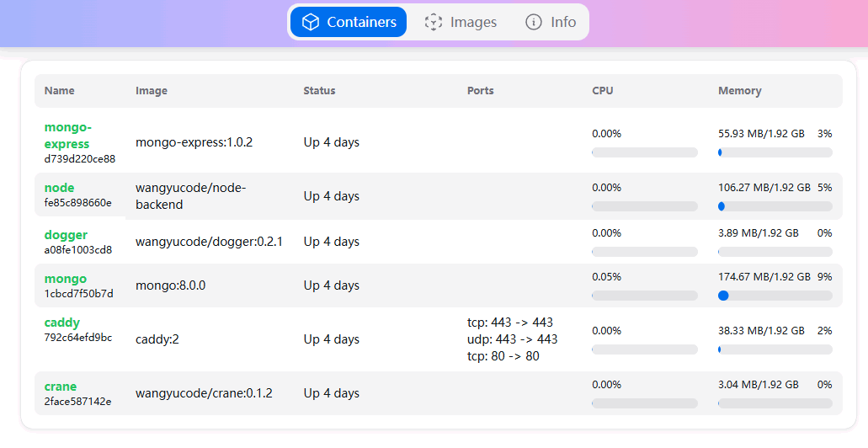Viewport: 868px width, 448px height.
Task: Click the Status column header
Action: [319, 91]
